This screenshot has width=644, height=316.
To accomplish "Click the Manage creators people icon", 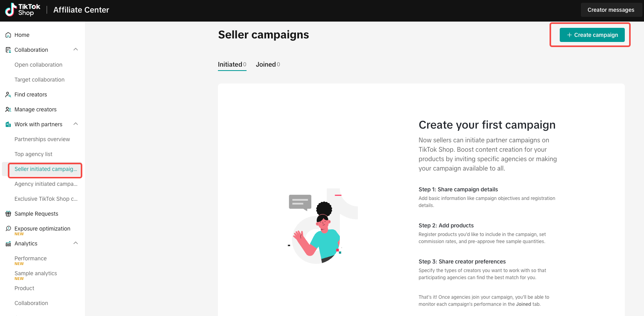I will (x=8, y=109).
